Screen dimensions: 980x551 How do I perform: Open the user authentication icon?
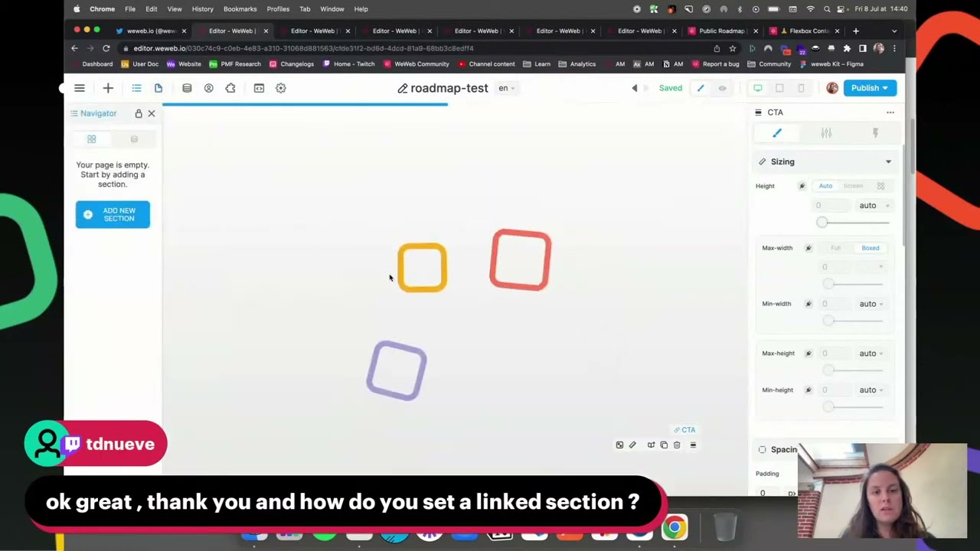coord(208,88)
